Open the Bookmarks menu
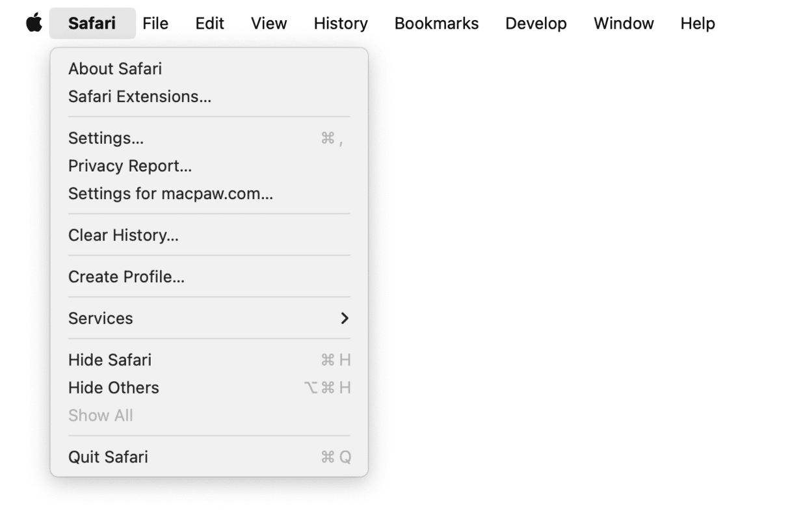790x532 pixels. point(436,23)
